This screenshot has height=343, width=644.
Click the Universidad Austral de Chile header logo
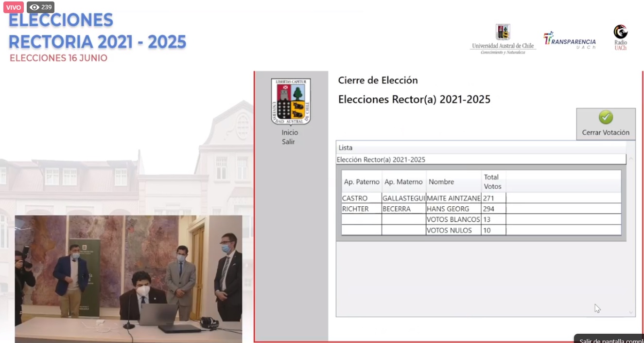click(503, 39)
